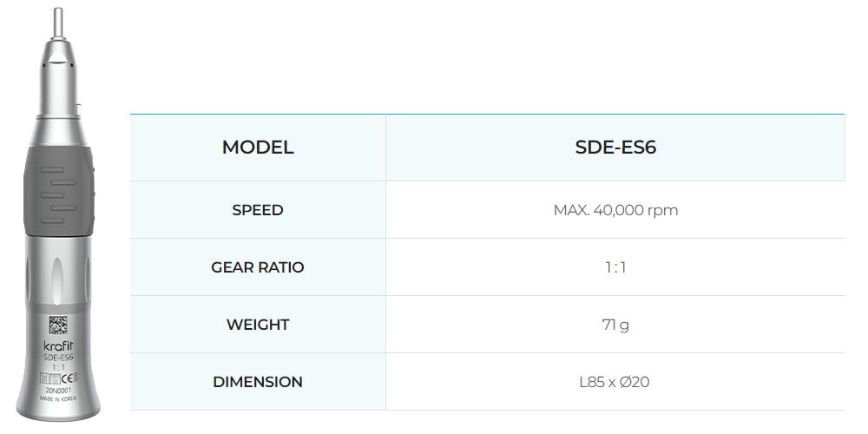This screenshot has height=434, width=868.
Task: Select the 1:1 gear ratio table value
Action: (615, 267)
